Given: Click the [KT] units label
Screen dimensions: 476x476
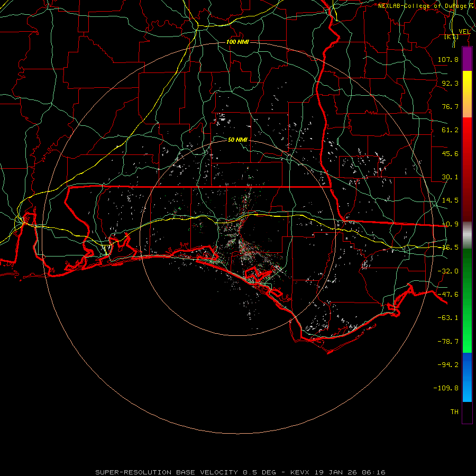Looking at the screenshot, I should click(x=452, y=37).
